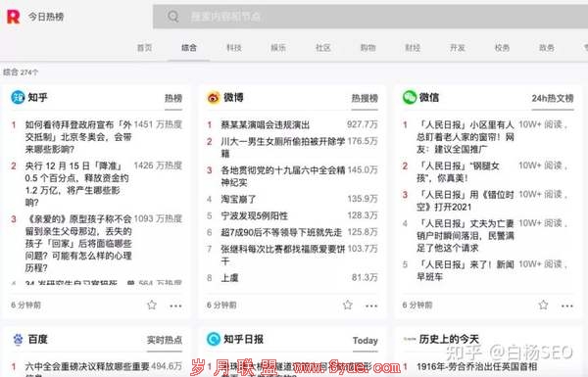Open 知乎 item 《亲爱的》原型孩子

(78, 243)
